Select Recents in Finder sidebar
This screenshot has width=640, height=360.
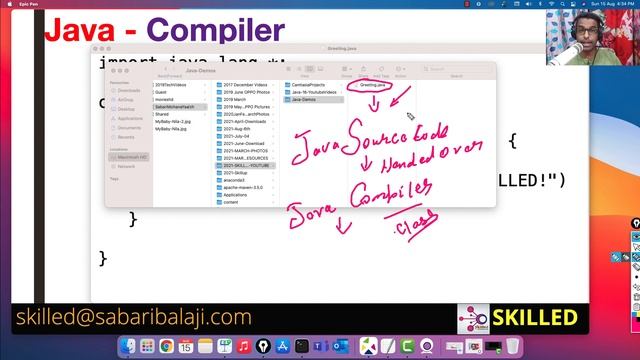126,137
